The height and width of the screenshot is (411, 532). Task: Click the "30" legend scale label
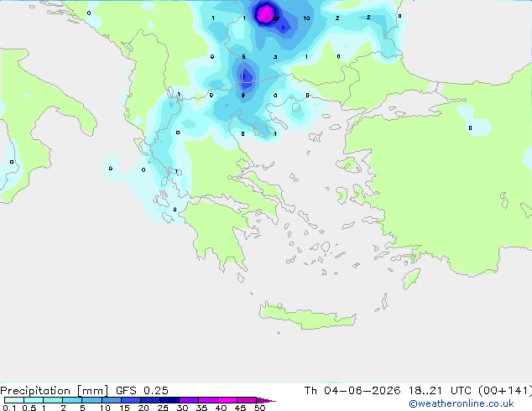pos(182,408)
